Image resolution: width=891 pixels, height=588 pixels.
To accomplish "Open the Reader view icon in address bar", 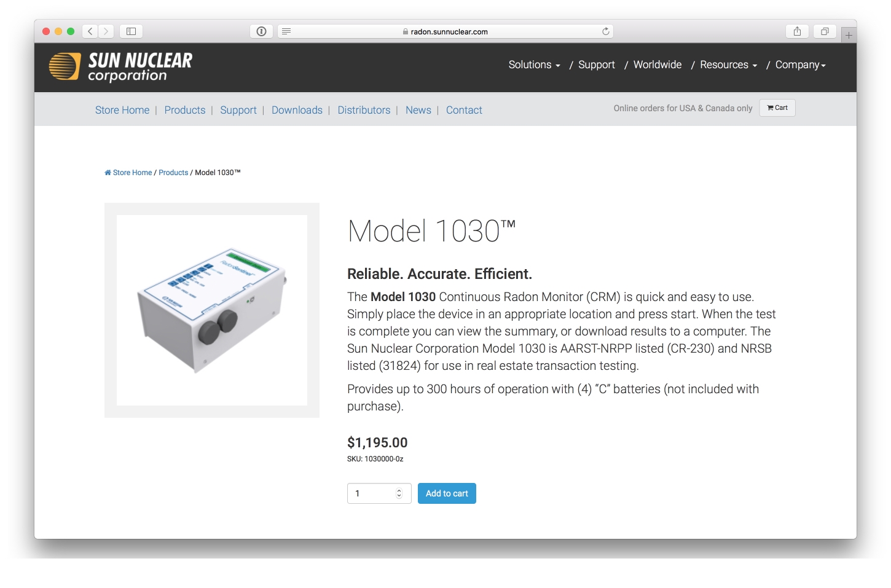I will click(x=286, y=31).
